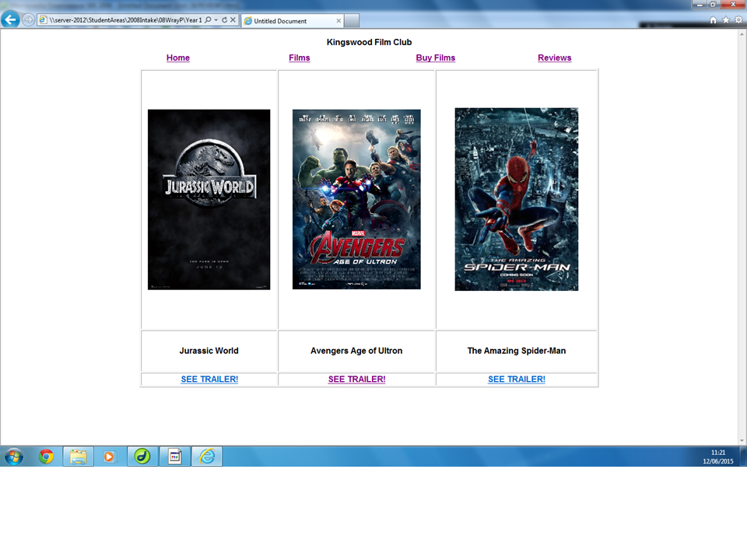Switch to Internet Explorer taskbar icon
The image size is (747, 560).
(x=207, y=457)
